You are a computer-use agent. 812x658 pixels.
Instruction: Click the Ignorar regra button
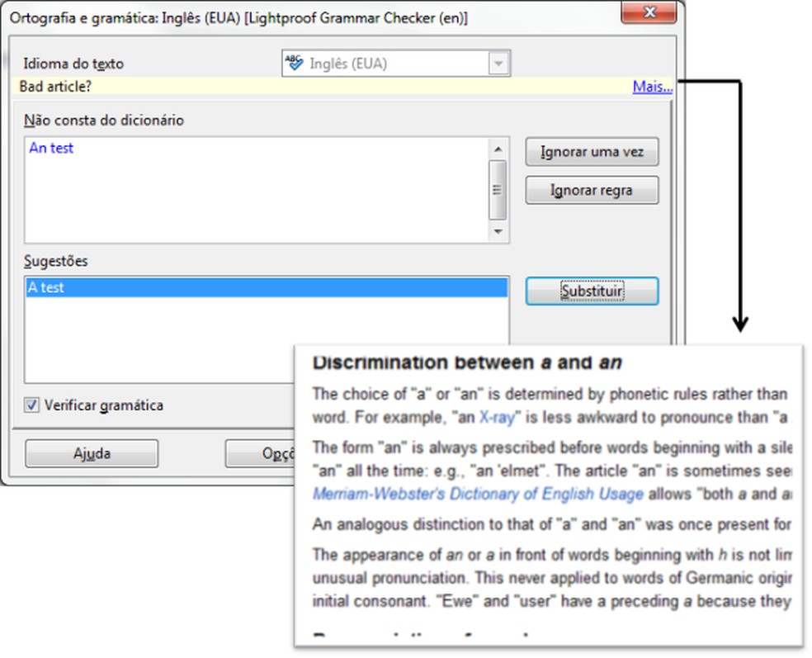click(592, 190)
